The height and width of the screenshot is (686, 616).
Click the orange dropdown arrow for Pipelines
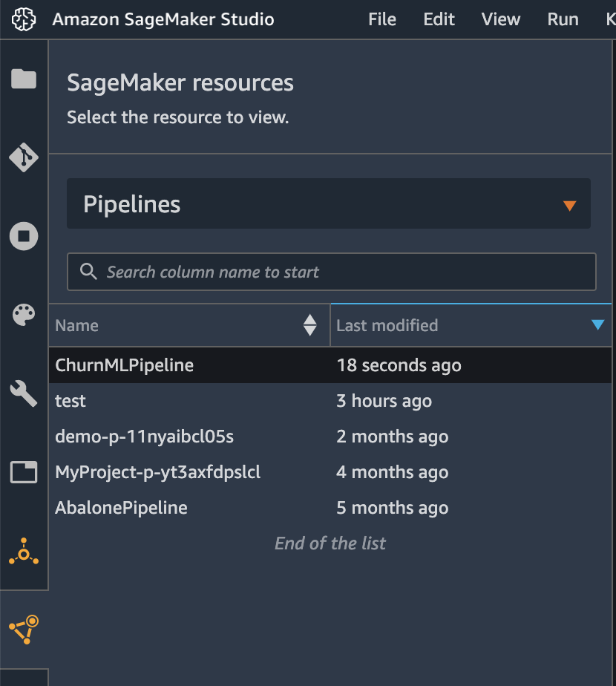pos(569,206)
